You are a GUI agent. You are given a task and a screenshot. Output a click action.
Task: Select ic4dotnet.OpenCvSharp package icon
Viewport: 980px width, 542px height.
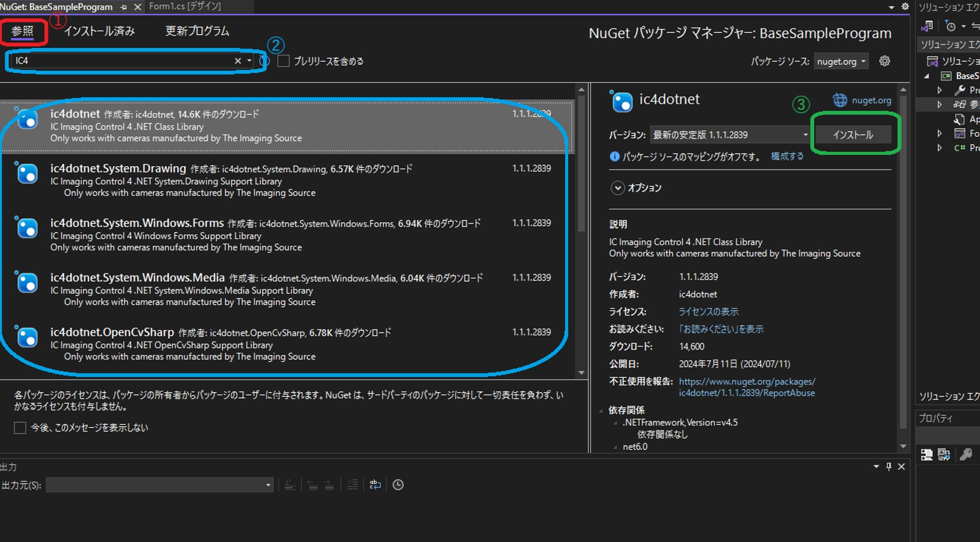27,338
